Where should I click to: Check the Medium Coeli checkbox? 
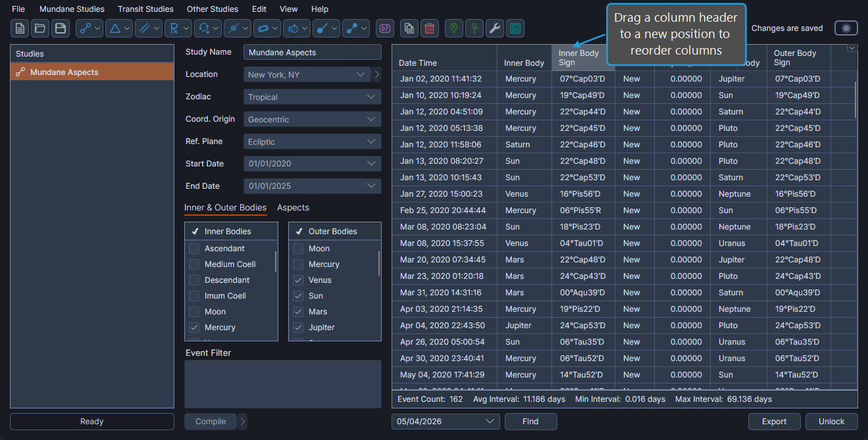coord(194,264)
